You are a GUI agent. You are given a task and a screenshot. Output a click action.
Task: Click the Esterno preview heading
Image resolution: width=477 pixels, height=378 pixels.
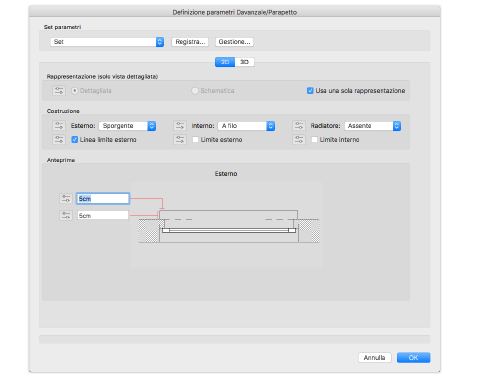pos(226,174)
